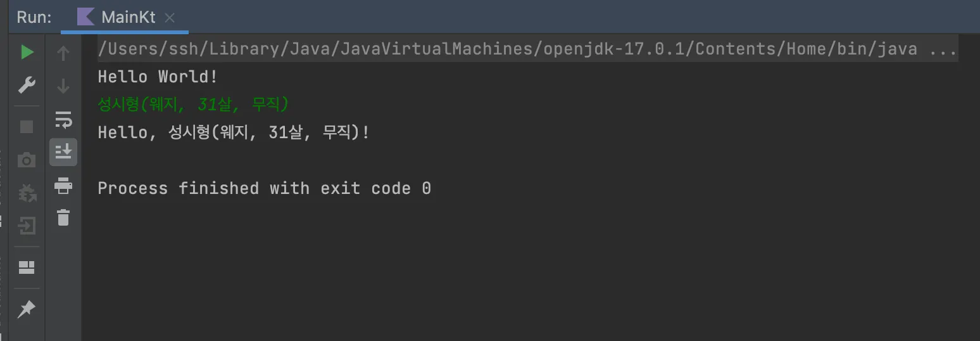Clear console with the trash icon
This screenshot has height=341, width=980.
click(x=63, y=217)
